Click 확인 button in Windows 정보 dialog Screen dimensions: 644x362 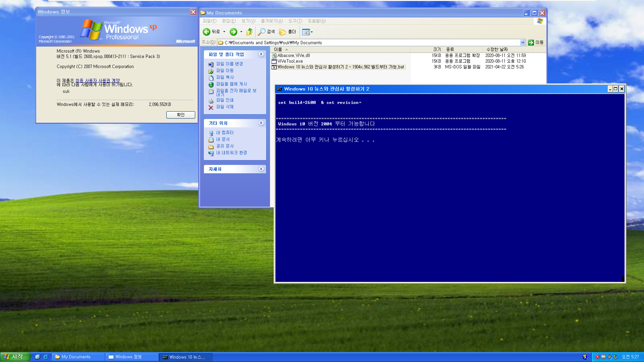[x=180, y=115]
